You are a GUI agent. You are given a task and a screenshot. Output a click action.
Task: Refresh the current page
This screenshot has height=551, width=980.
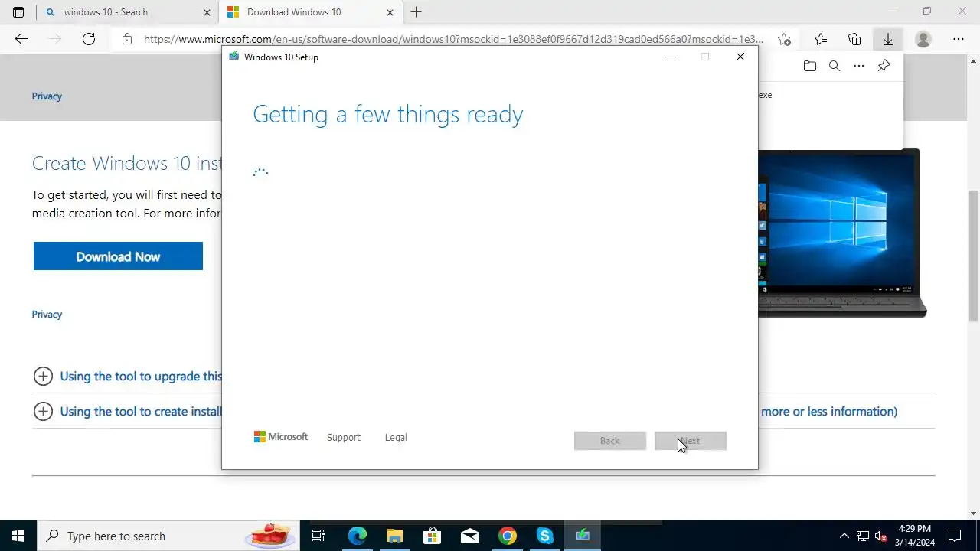pyautogui.click(x=89, y=39)
